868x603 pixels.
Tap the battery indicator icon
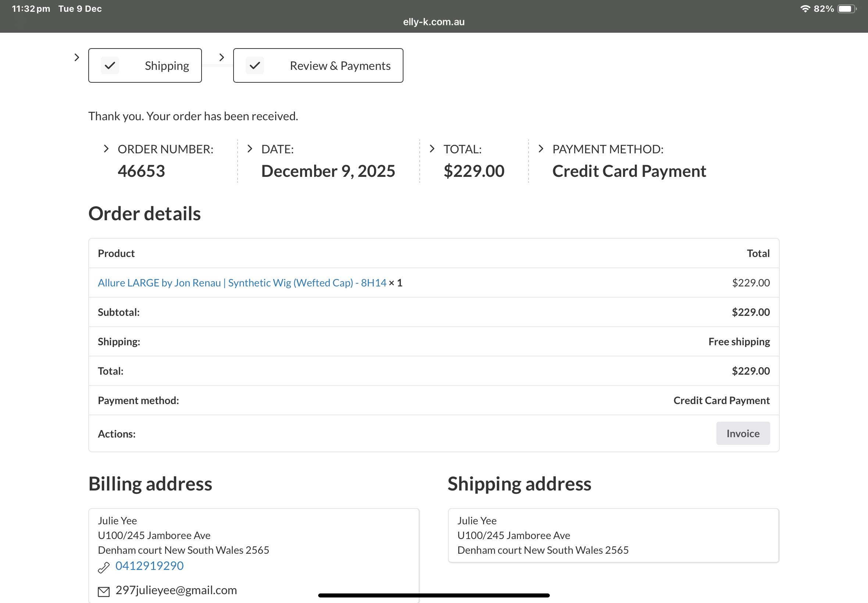click(846, 9)
